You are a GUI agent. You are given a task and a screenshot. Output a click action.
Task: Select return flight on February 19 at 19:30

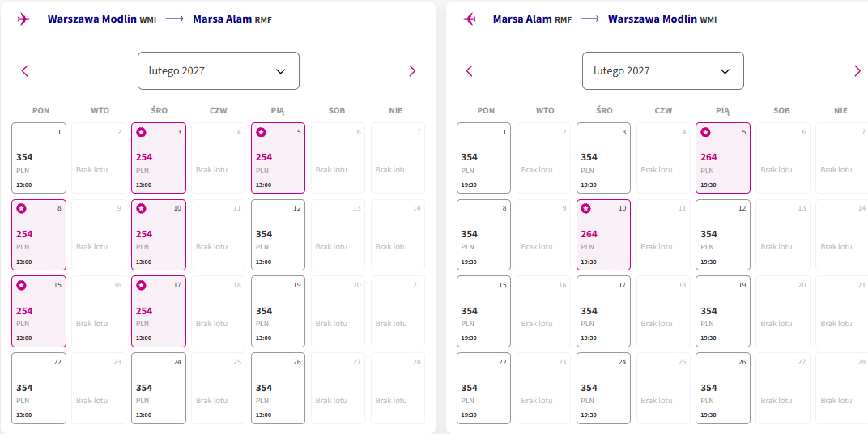[x=723, y=311]
